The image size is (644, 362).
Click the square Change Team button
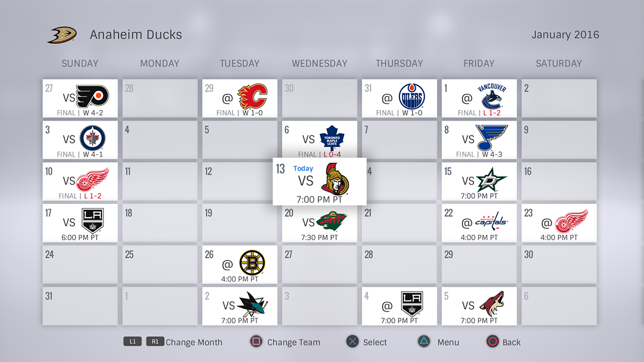click(256, 342)
